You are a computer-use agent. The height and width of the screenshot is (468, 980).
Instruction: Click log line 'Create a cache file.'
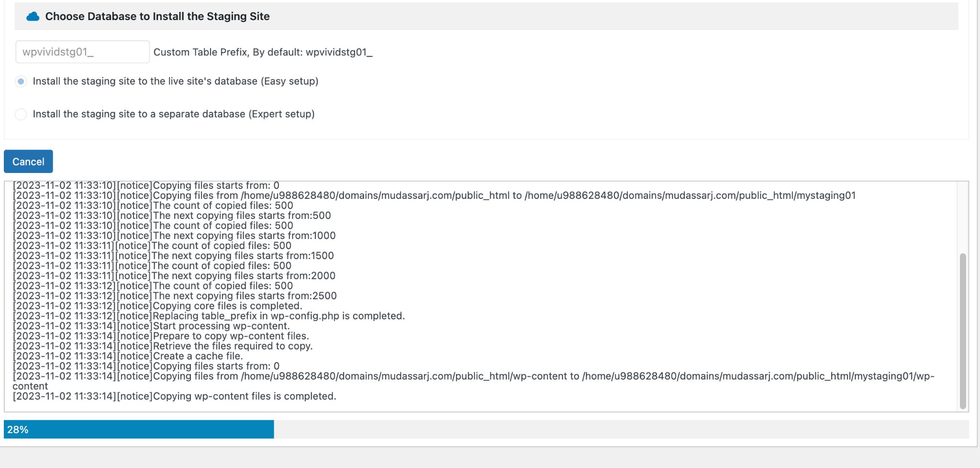pos(128,356)
